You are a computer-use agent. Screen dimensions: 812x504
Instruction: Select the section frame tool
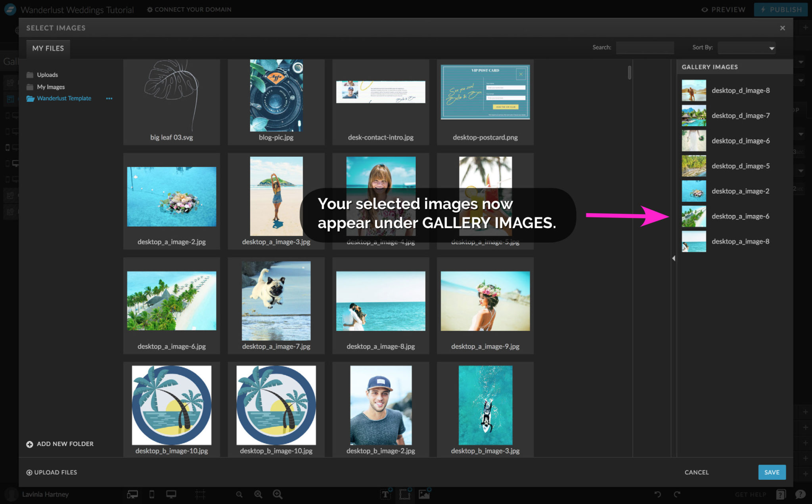pos(404,494)
